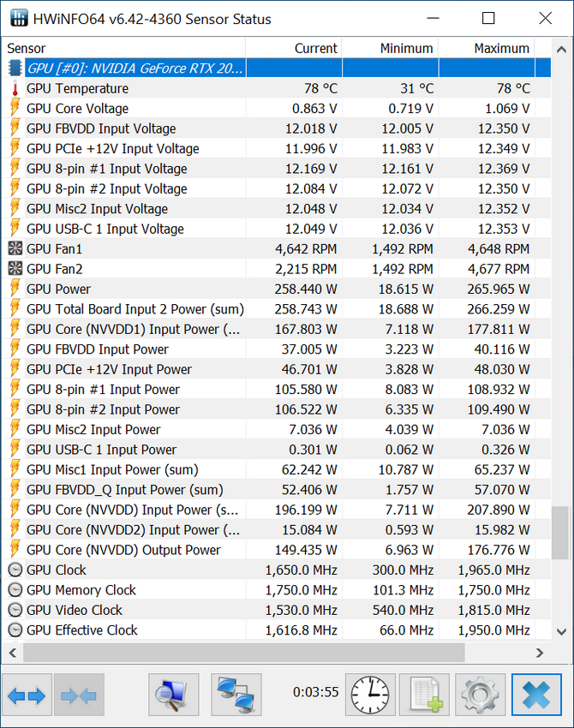Click the GPU chip icon in header row

point(15,68)
